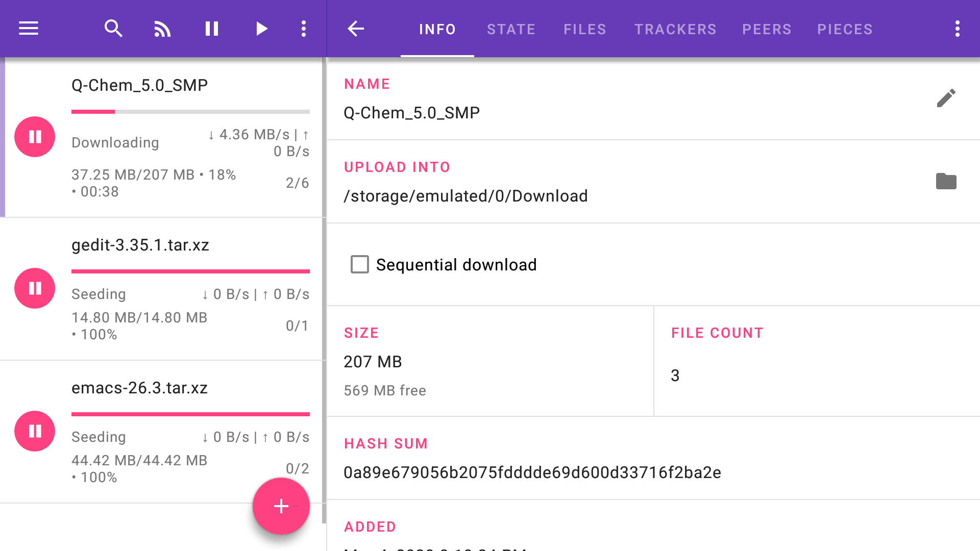The image size is (980, 551).
Task: Open the PEERS tab
Action: point(766,29)
